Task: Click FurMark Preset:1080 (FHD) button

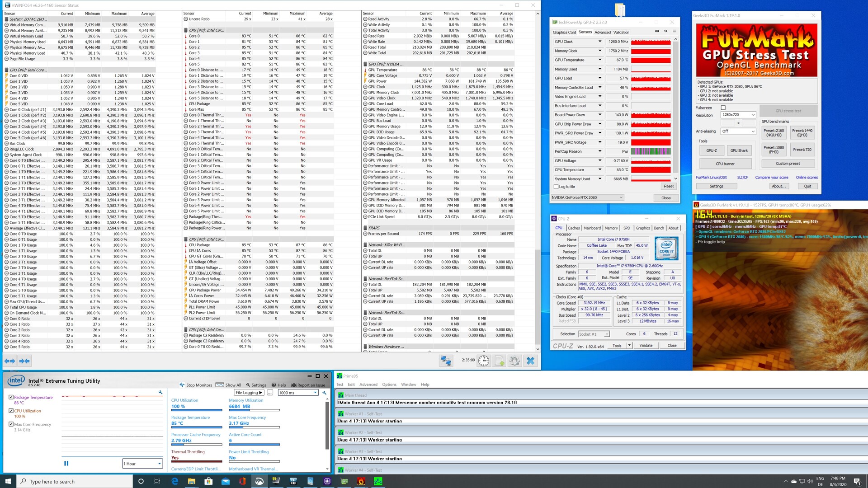Action: point(774,150)
